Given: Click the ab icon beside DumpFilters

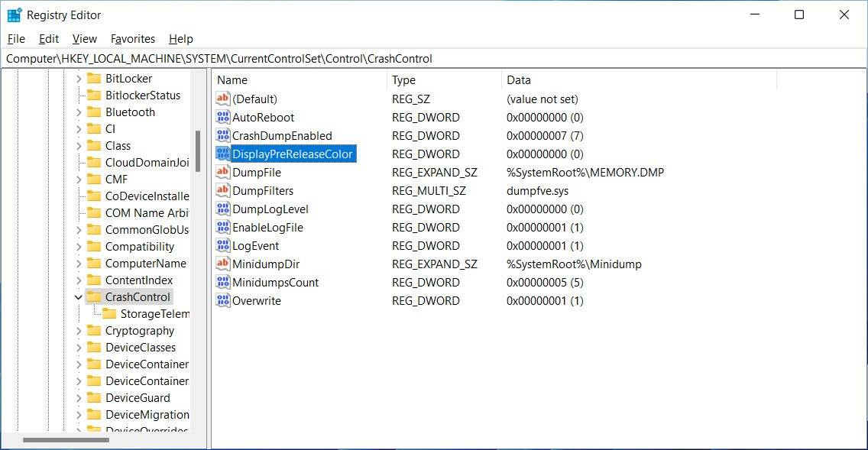Looking at the screenshot, I should 223,190.
